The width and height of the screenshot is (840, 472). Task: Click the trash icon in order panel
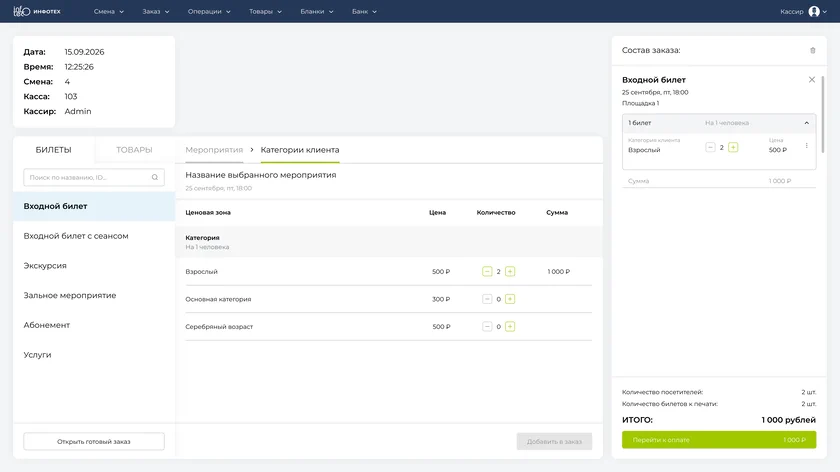coord(812,50)
